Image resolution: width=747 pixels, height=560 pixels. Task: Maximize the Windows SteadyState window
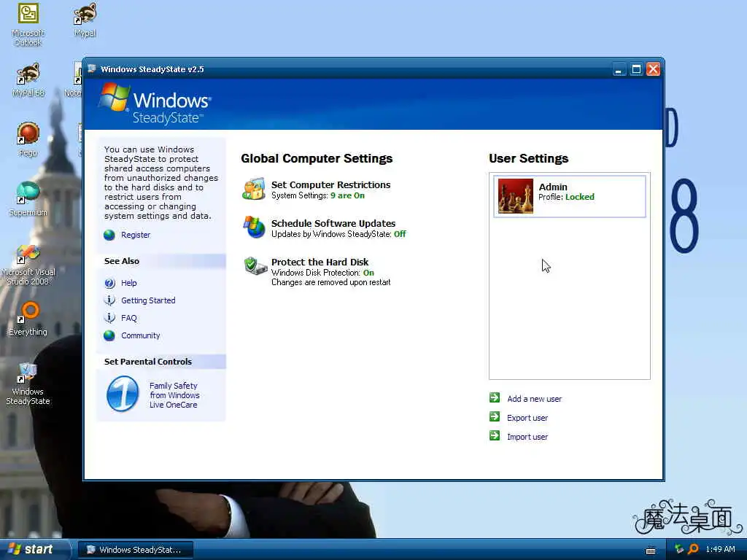636,69
